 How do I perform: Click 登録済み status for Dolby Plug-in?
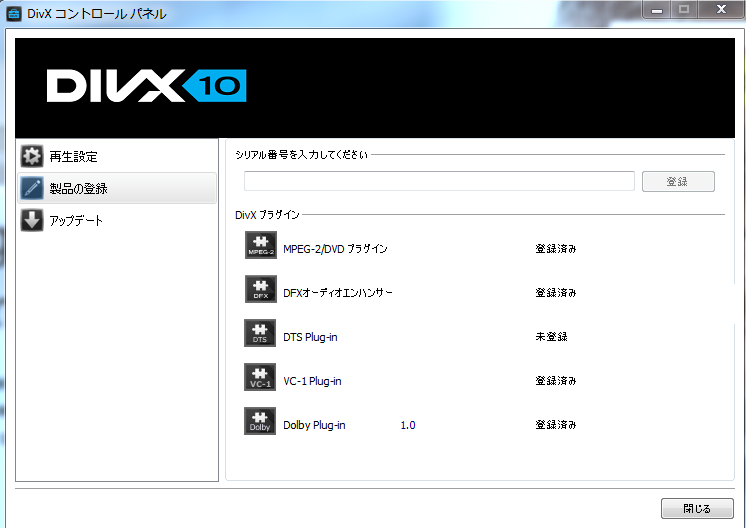pyautogui.click(x=556, y=424)
